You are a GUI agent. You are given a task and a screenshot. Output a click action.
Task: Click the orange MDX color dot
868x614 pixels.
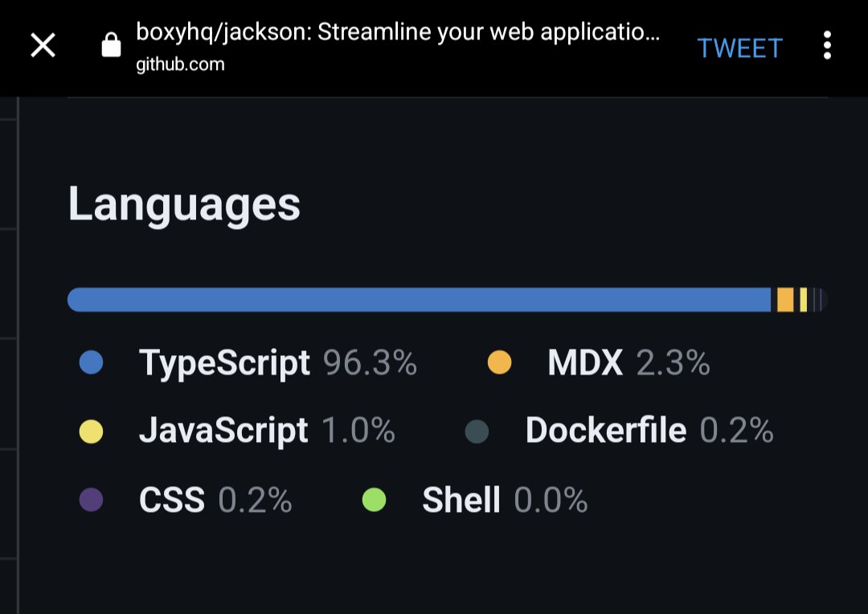[499, 362]
